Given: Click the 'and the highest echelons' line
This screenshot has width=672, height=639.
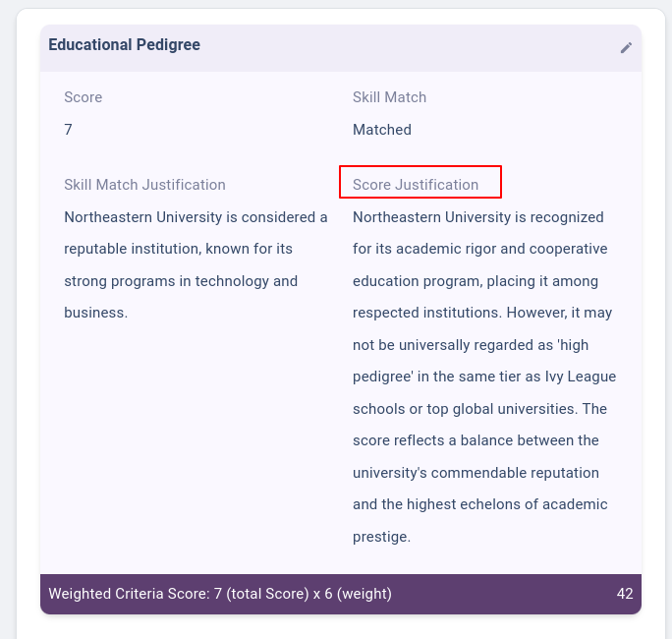Looking at the screenshot, I should tap(479, 504).
